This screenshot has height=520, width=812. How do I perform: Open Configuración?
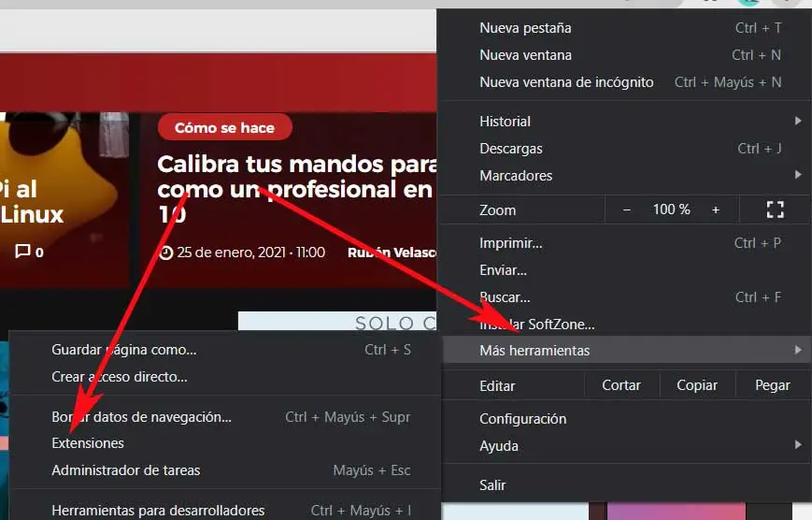(624, 419)
